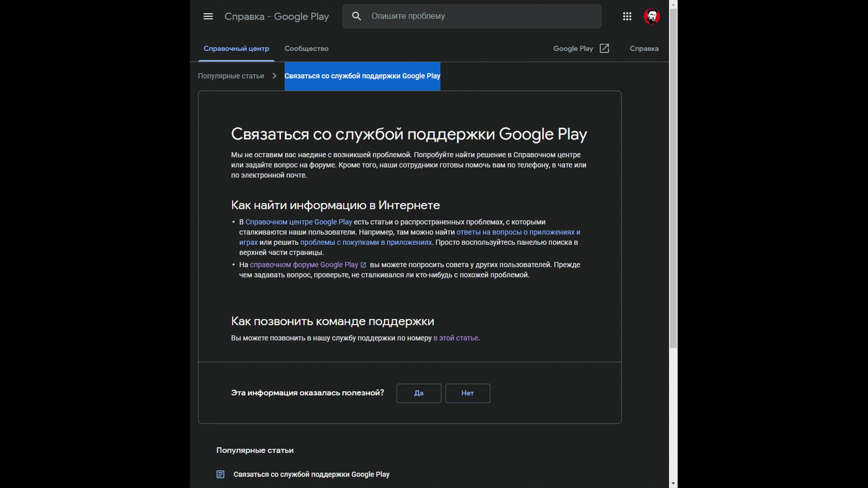
Task: Click the hamburger menu icon
Action: (208, 16)
